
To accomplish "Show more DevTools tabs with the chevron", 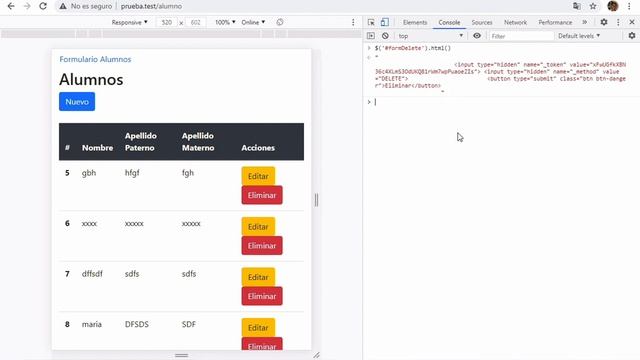I will pyautogui.click(x=584, y=22).
